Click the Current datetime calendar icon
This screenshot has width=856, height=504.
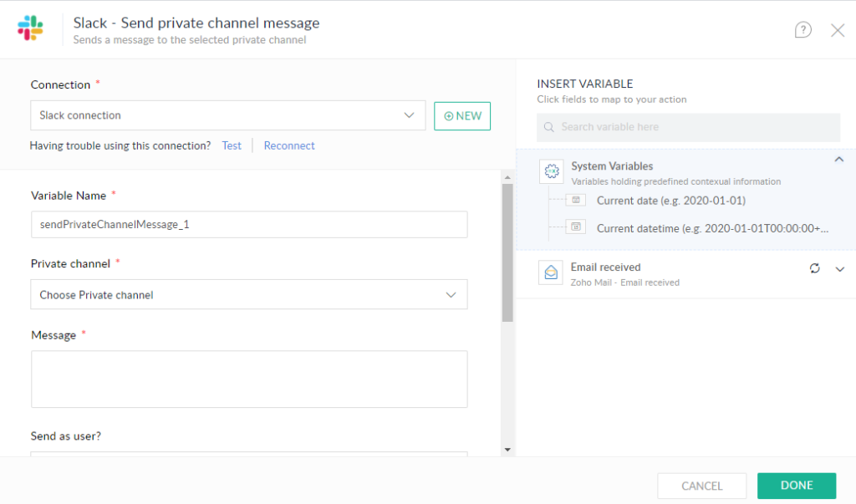(575, 227)
